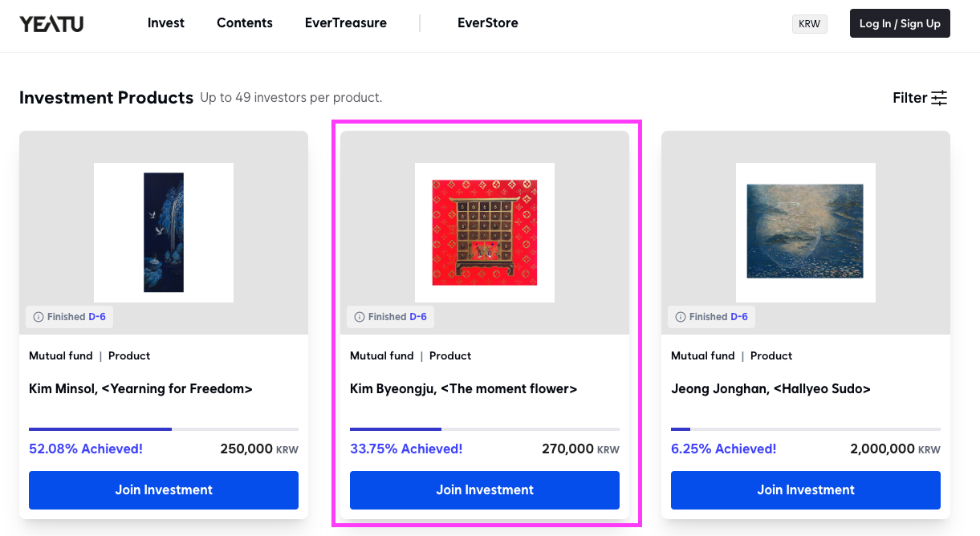Open the Invest menu
This screenshot has width=980, height=536.
(x=166, y=23)
